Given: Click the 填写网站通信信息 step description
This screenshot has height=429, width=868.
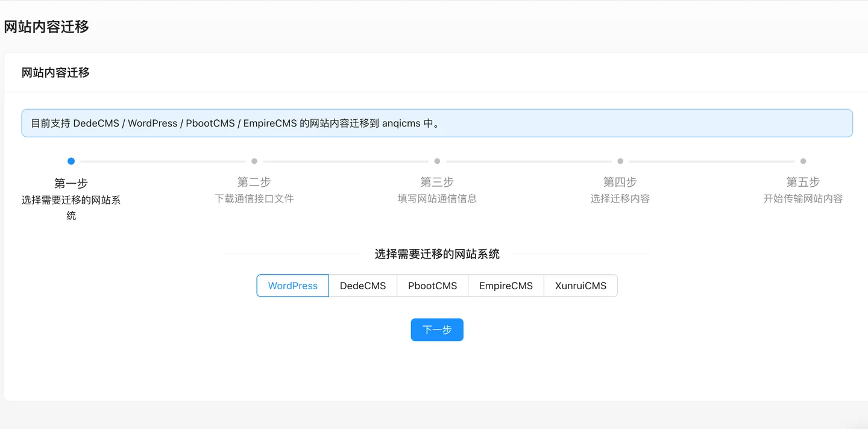Looking at the screenshot, I should pos(437,198).
